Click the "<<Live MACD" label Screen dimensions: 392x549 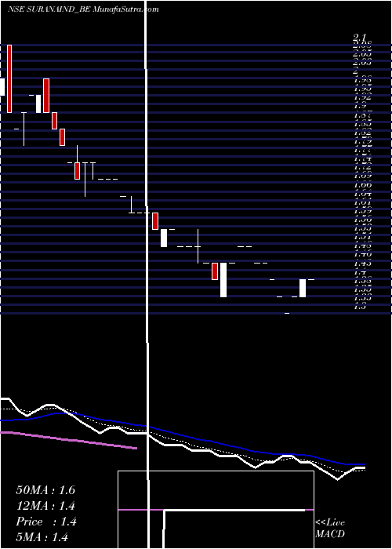coord(330,529)
